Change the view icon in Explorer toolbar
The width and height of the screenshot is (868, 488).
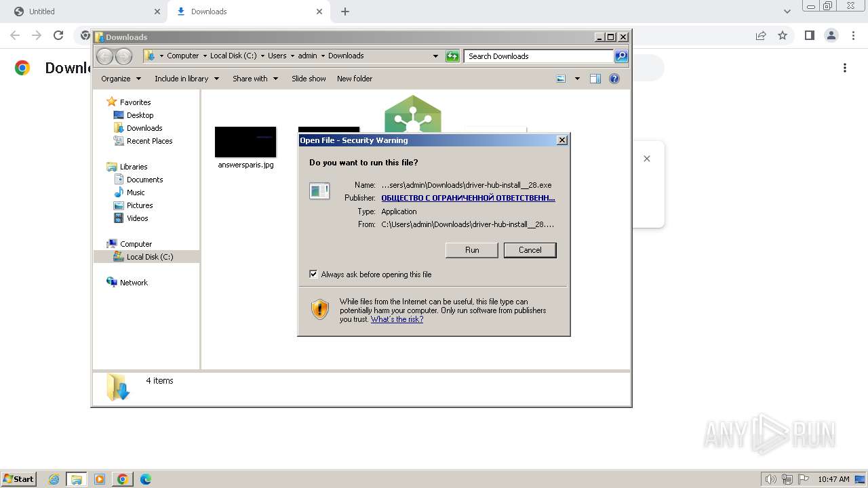(x=561, y=79)
